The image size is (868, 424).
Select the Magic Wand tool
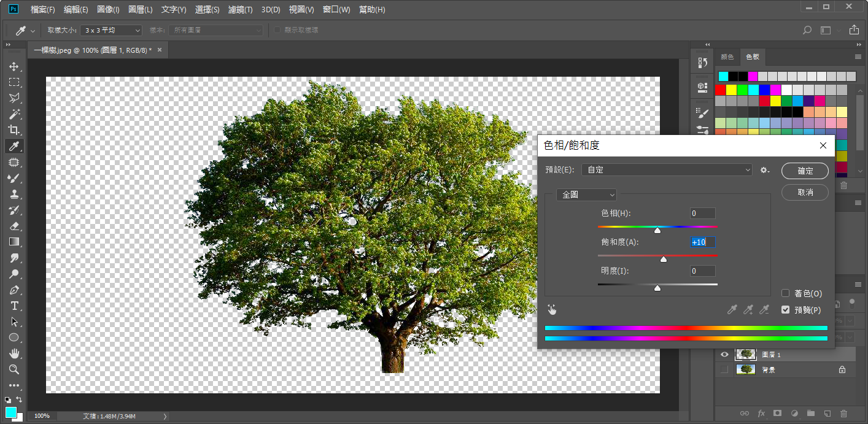tap(14, 114)
